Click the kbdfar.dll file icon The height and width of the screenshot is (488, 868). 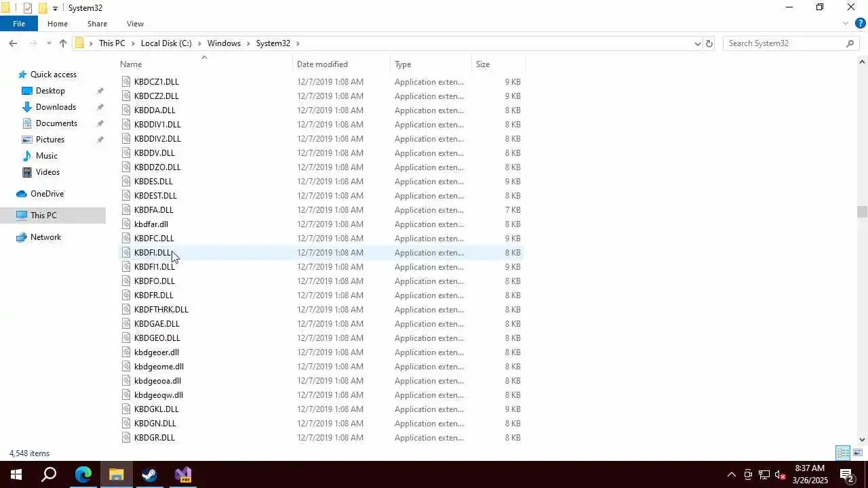tap(126, 224)
